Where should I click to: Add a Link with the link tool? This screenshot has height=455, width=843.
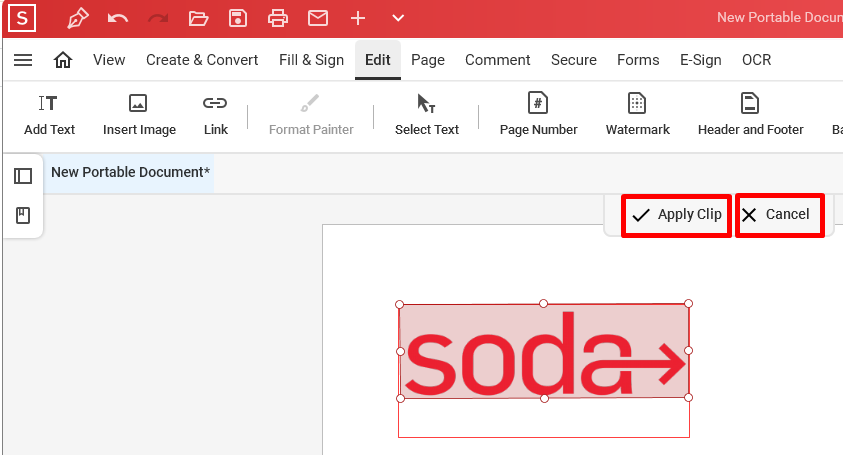[216, 115]
